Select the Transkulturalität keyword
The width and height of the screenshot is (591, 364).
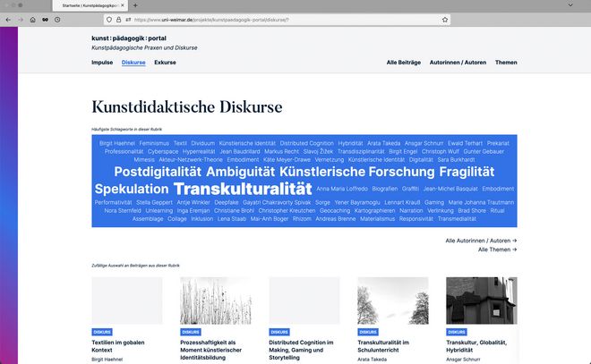[x=243, y=189]
